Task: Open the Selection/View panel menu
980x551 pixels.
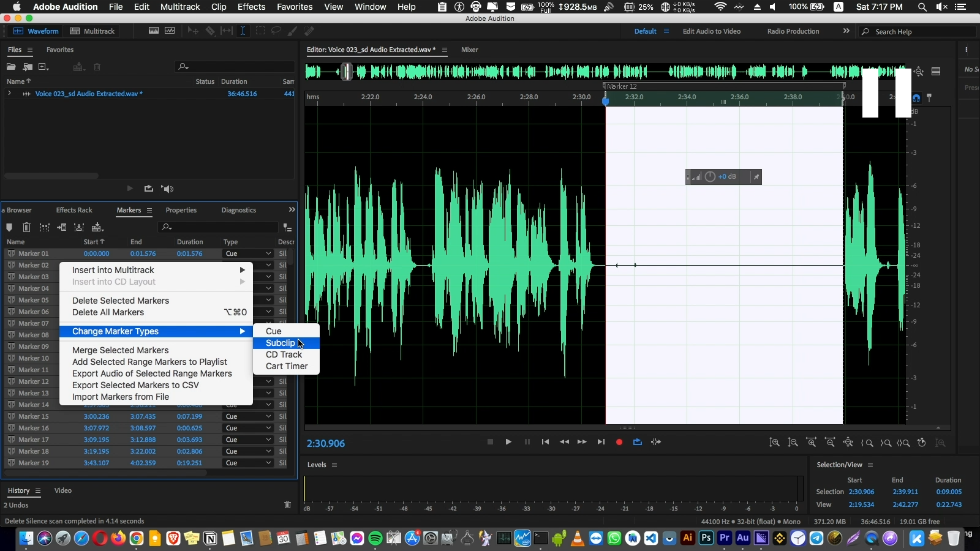Action: [870, 465]
